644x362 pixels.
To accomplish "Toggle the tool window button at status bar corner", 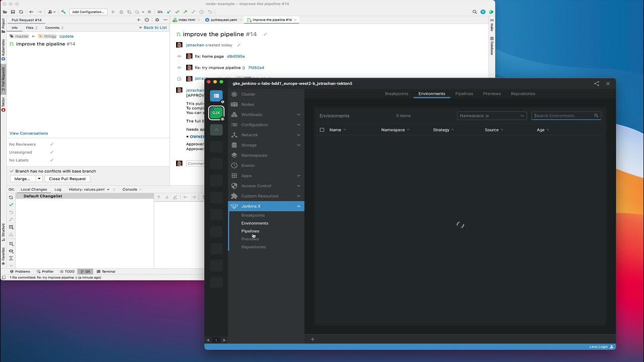I will pos(4,278).
